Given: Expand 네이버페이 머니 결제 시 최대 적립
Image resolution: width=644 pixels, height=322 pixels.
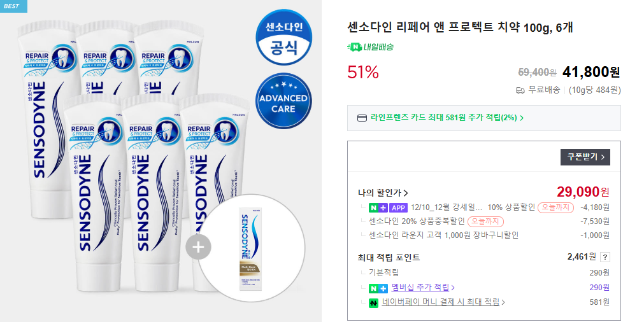Looking at the screenshot, I should tap(443, 302).
